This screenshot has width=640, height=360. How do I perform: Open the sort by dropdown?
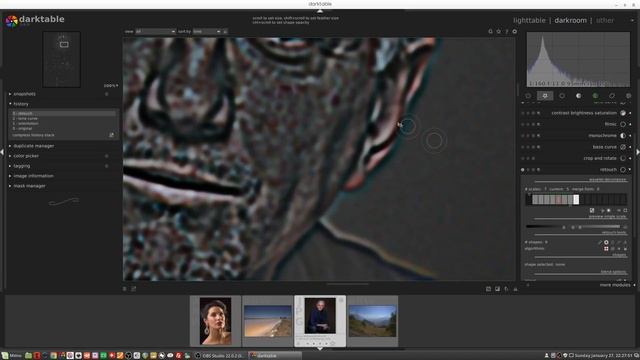pyautogui.click(x=207, y=31)
